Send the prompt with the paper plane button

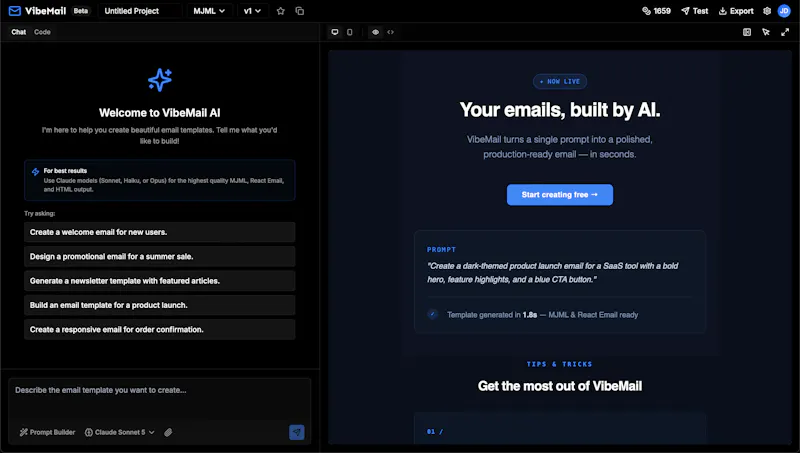pos(296,432)
